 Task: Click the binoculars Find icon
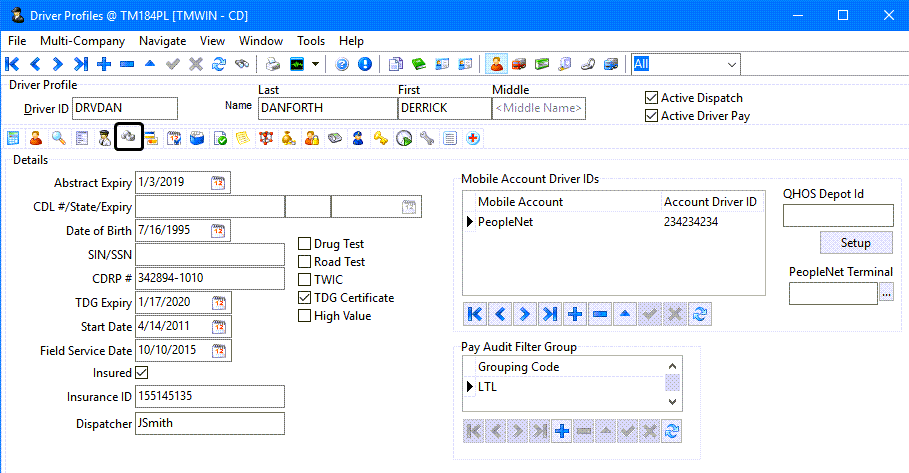pyautogui.click(x=241, y=64)
